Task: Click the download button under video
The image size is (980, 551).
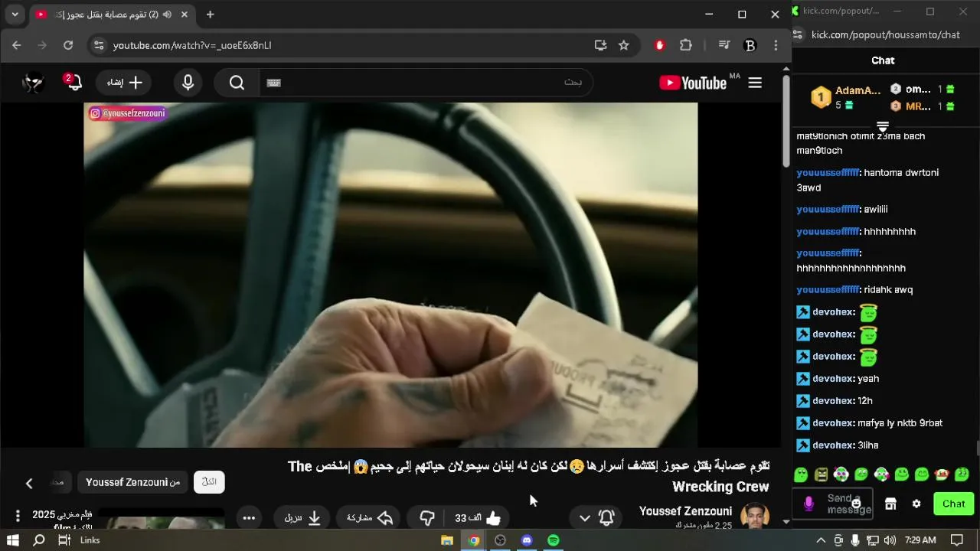Action: pyautogui.click(x=302, y=518)
